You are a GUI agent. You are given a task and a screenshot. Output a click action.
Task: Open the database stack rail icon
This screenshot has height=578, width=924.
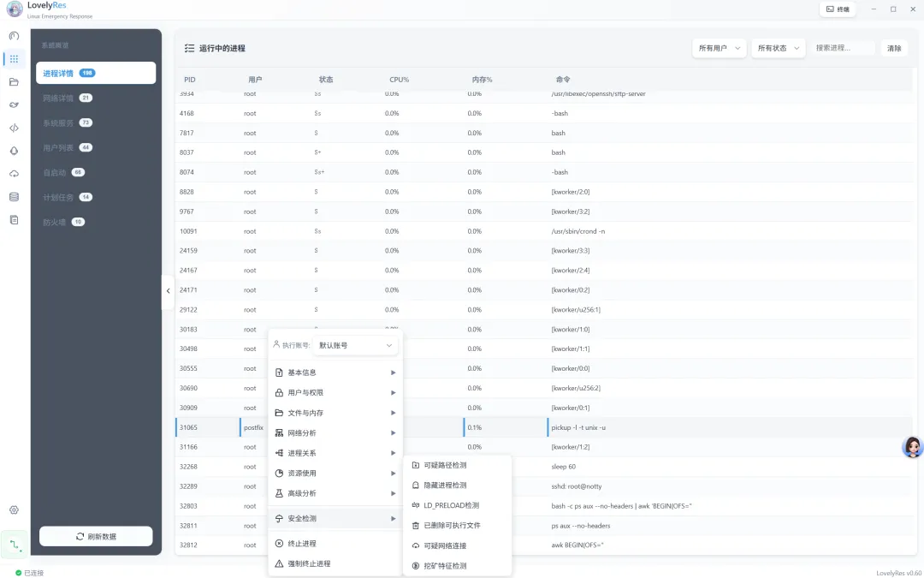point(14,197)
